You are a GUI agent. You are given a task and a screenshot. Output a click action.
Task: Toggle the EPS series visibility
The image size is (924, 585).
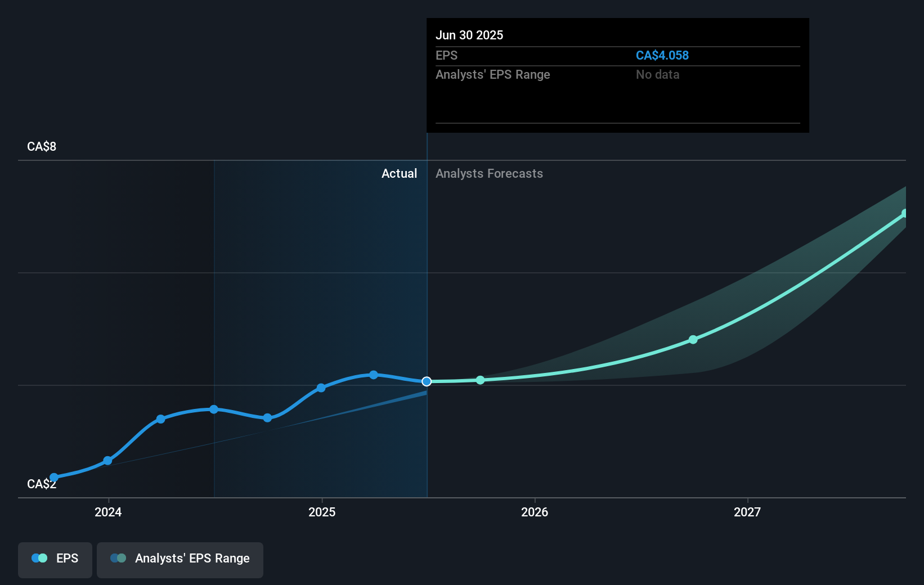[x=55, y=560]
